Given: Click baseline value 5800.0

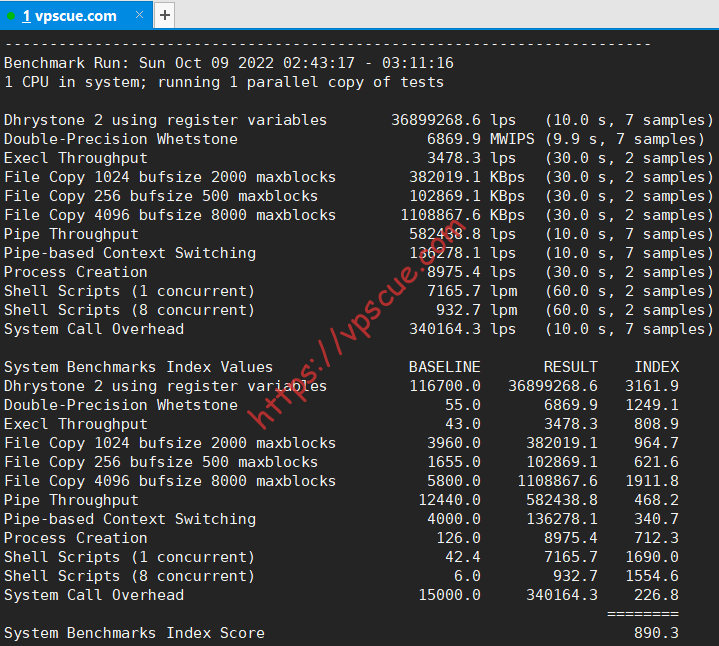Looking at the screenshot, I should 454,481.
